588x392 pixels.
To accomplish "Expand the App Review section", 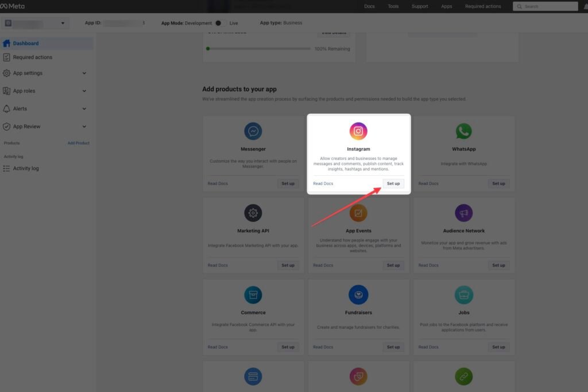I will [84, 126].
